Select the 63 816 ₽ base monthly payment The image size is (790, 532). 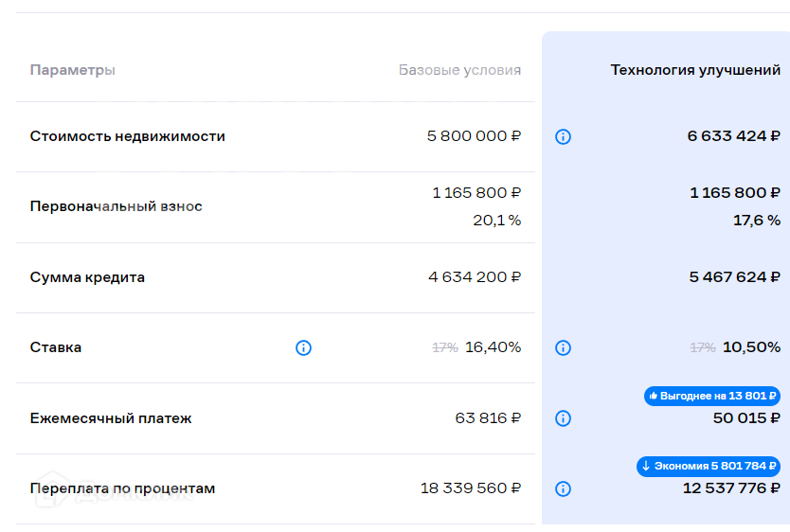[x=488, y=418]
